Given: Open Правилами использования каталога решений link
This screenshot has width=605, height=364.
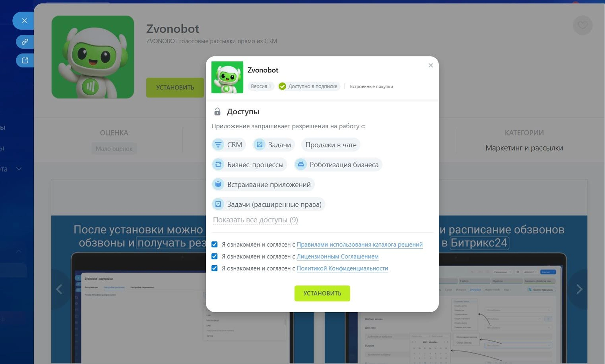Looking at the screenshot, I should (x=360, y=245).
